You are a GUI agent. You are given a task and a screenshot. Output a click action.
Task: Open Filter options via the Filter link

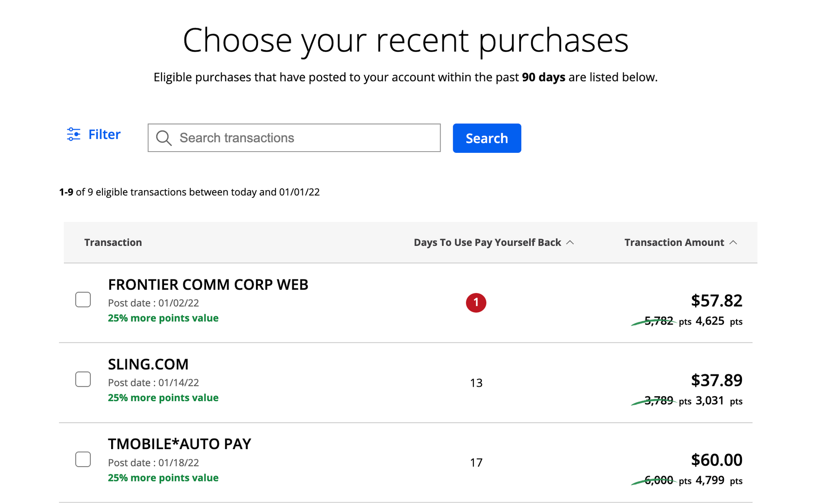pos(104,134)
